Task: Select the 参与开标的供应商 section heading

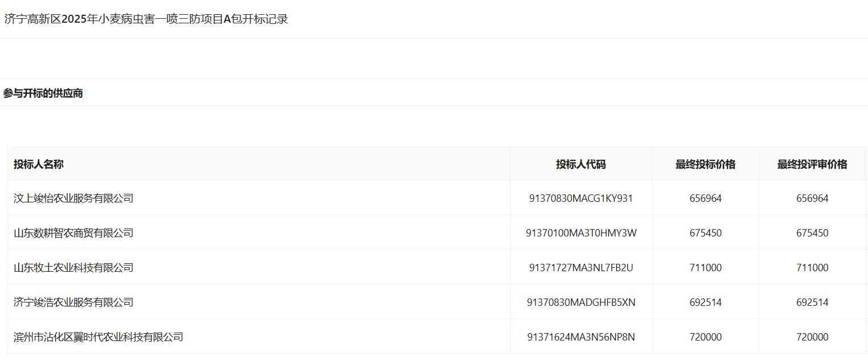Action: point(43,93)
